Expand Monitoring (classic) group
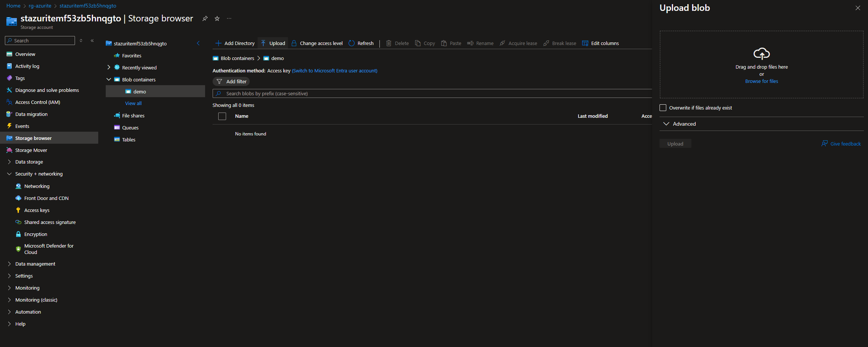 coord(9,300)
